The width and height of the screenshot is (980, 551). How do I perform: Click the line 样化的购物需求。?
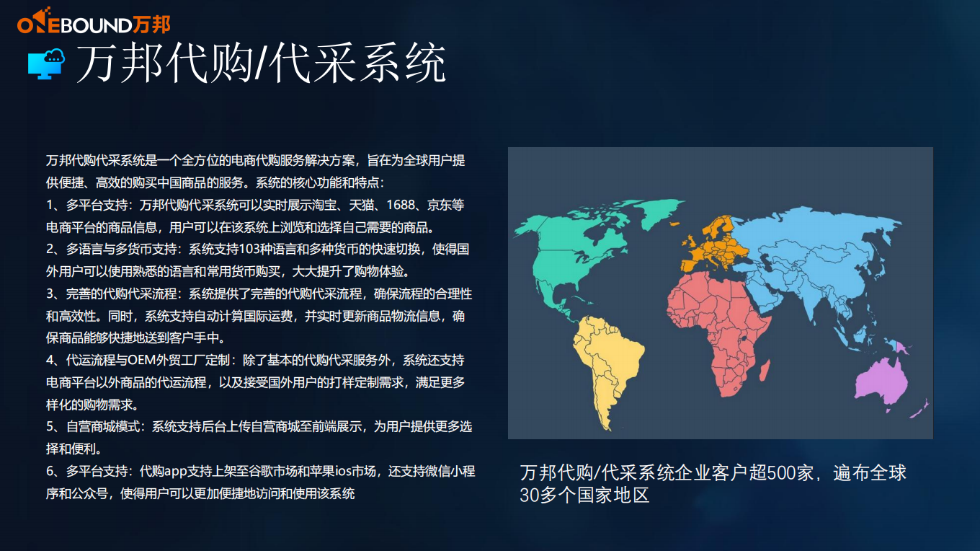pos(92,405)
